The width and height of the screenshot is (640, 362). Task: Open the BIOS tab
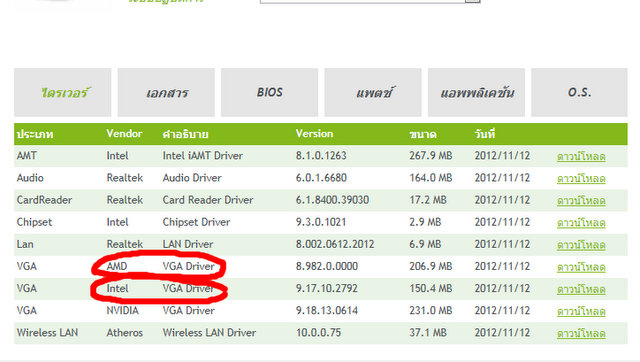tap(269, 93)
